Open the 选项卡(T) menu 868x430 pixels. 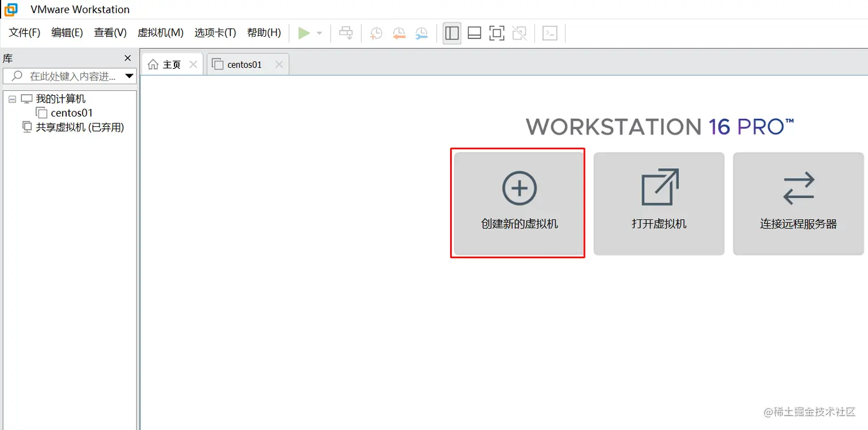click(215, 33)
